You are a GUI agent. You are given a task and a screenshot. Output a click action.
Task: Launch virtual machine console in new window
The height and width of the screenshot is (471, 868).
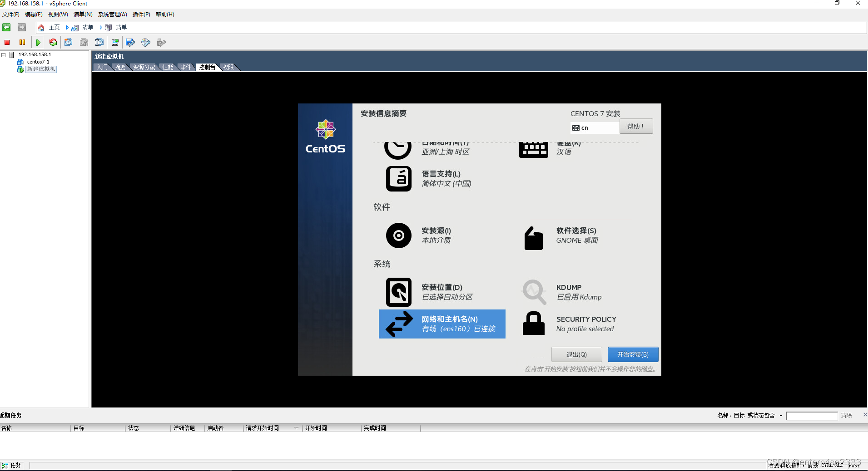pyautogui.click(x=115, y=42)
